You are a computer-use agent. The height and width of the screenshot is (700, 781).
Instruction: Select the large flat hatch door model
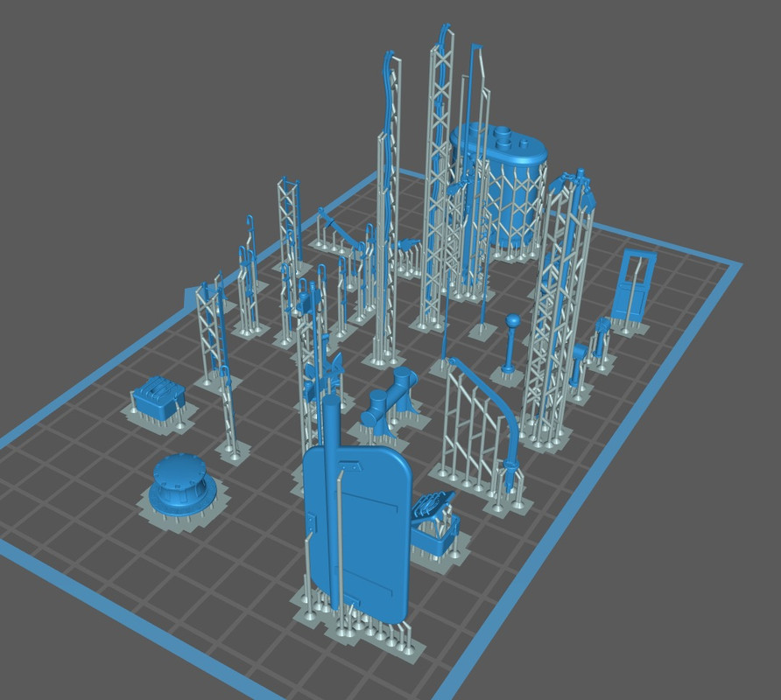(x=357, y=533)
